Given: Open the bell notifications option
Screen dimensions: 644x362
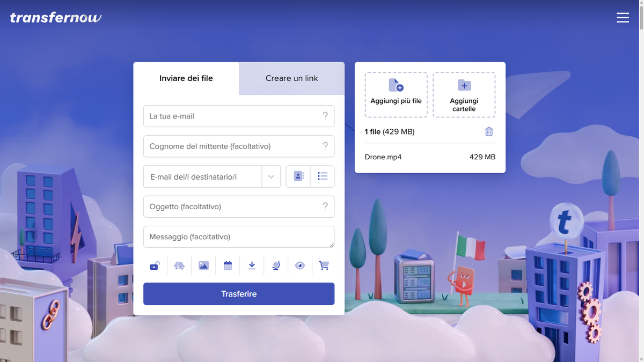Looking at the screenshot, I should pos(179,265).
